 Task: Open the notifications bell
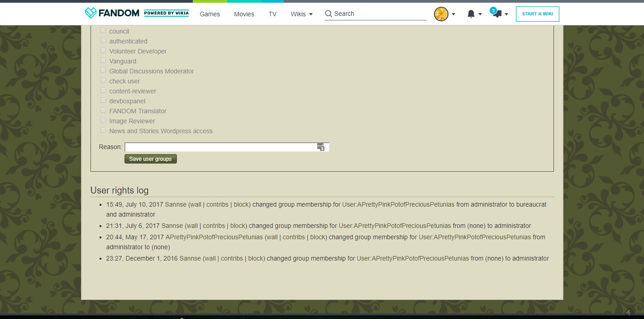(x=471, y=14)
